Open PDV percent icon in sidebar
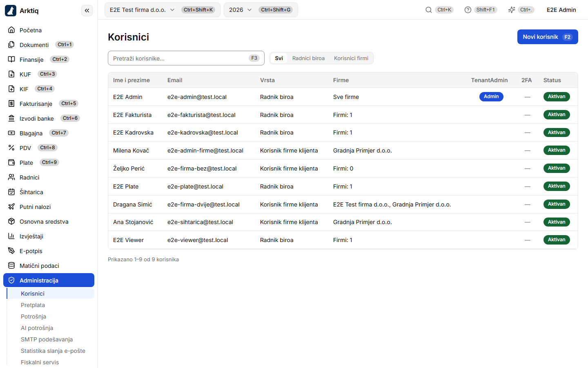588x368 pixels. (11, 148)
